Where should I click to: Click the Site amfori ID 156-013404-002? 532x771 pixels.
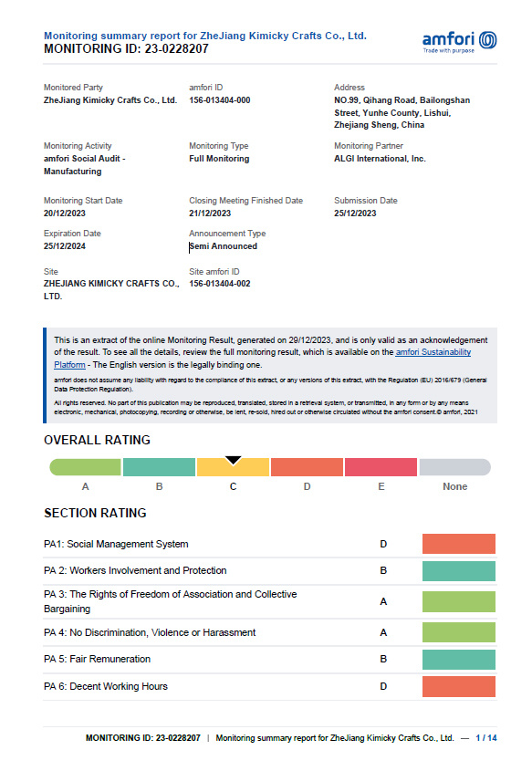(x=220, y=284)
